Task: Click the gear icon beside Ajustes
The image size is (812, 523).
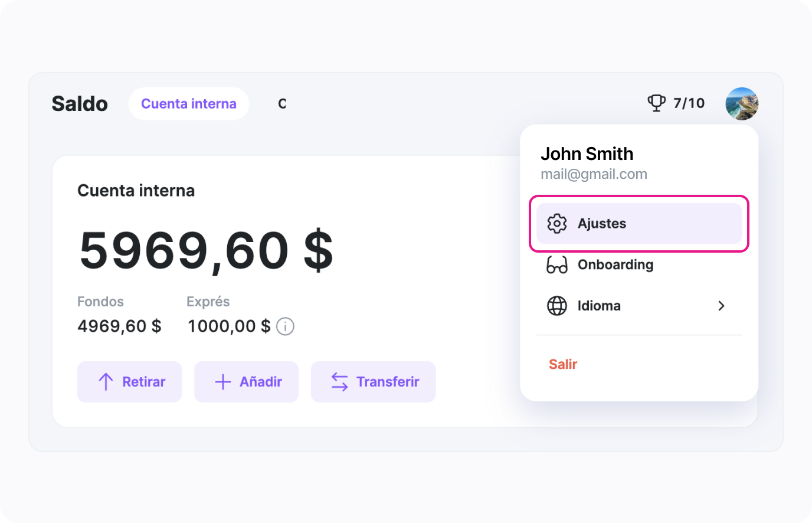Action: tap(556, 224)
